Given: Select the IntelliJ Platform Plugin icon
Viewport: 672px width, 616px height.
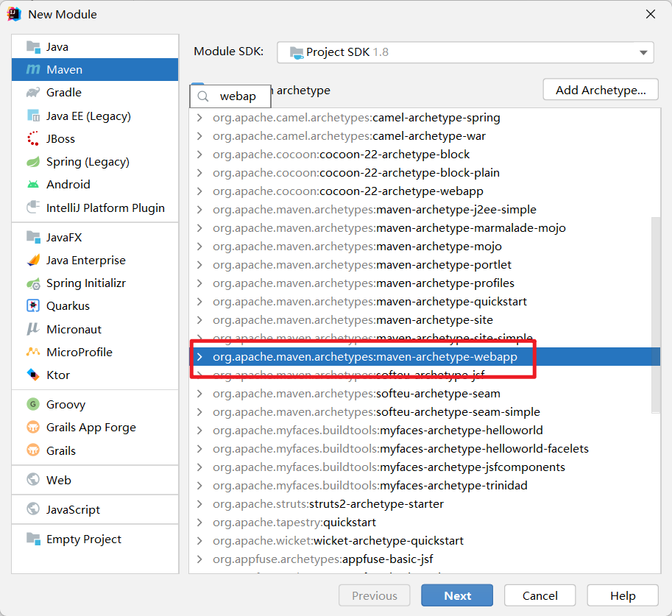Looking at the screenshot, I should coord(33,208).
